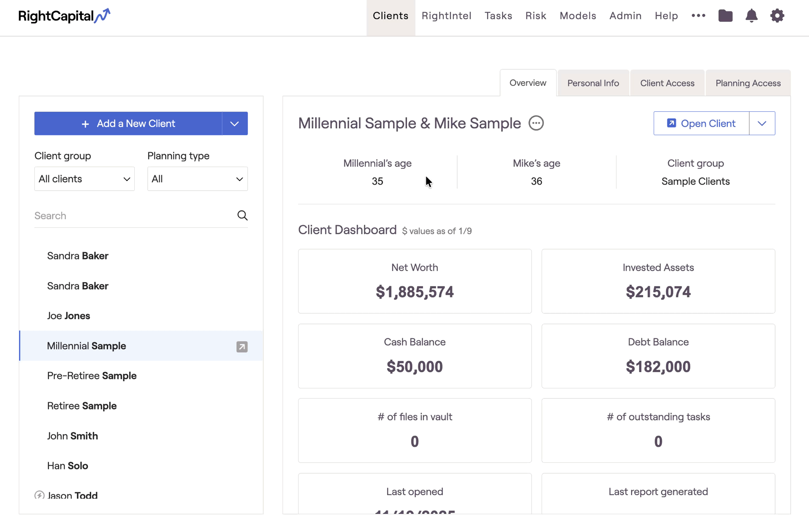Switch to the Client Access tab
Screen dimensions: 809x532
click(x=667, y=83)
